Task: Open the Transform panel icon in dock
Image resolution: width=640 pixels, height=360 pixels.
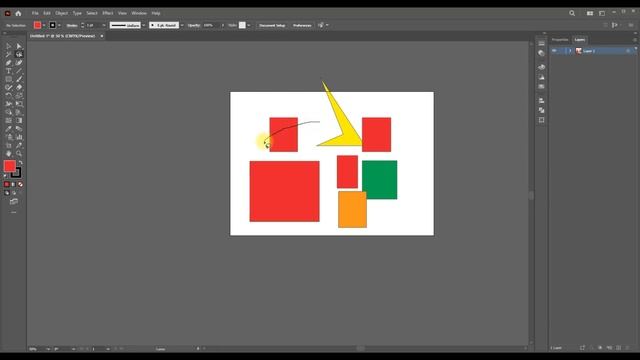Action: click(x=541, y=120)
